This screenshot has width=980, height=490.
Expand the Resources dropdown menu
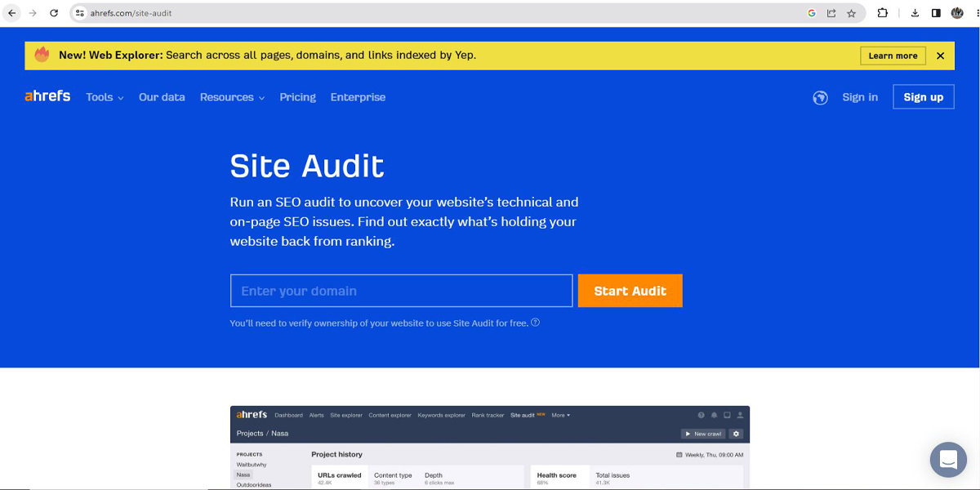click(x=232, y=97)
